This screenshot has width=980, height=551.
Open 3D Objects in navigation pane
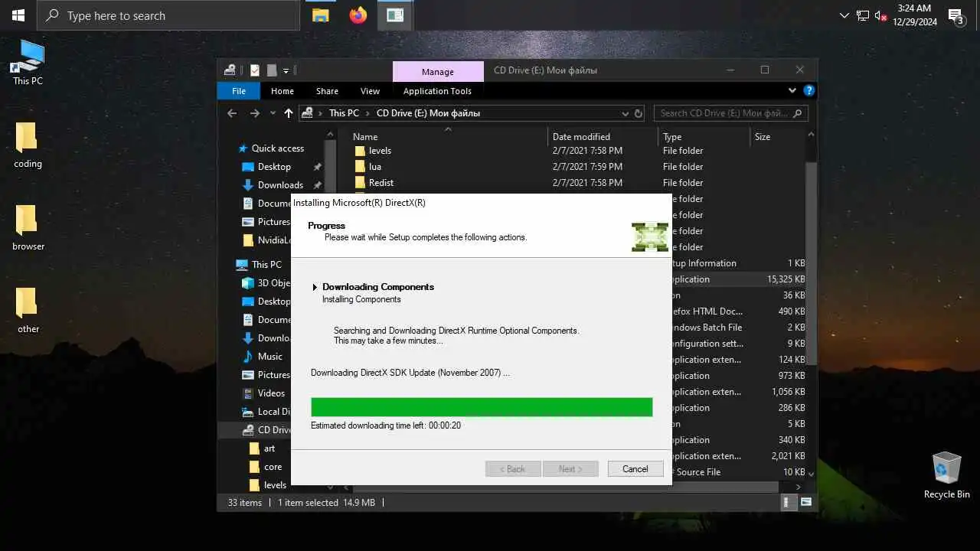click(266, 283)
